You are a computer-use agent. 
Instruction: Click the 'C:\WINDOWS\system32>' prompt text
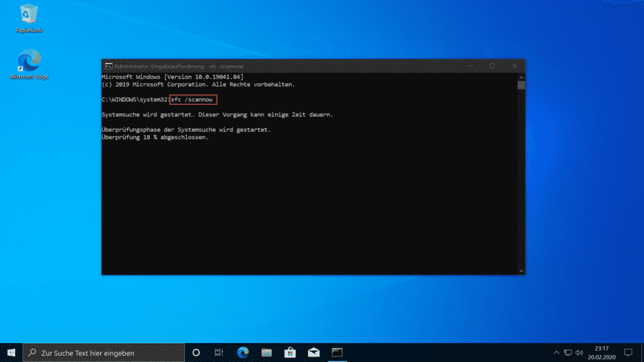tap(136, 99)
